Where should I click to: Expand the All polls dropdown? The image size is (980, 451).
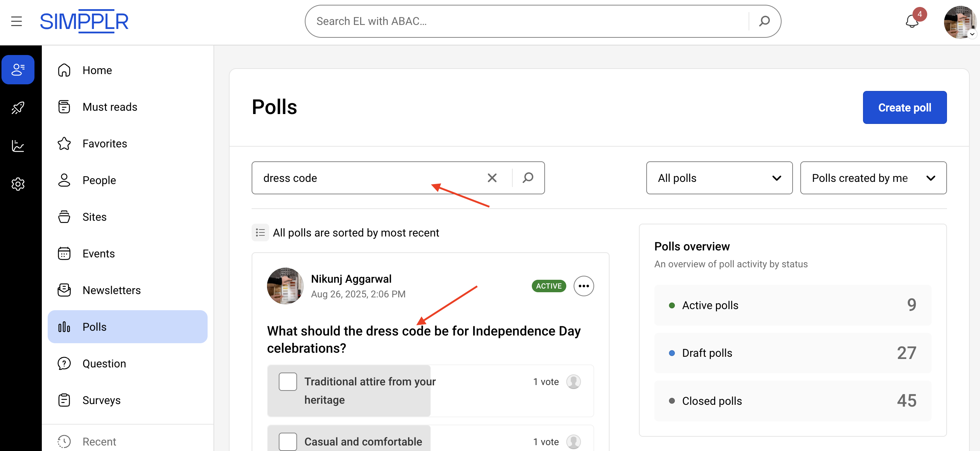(719, 178)
